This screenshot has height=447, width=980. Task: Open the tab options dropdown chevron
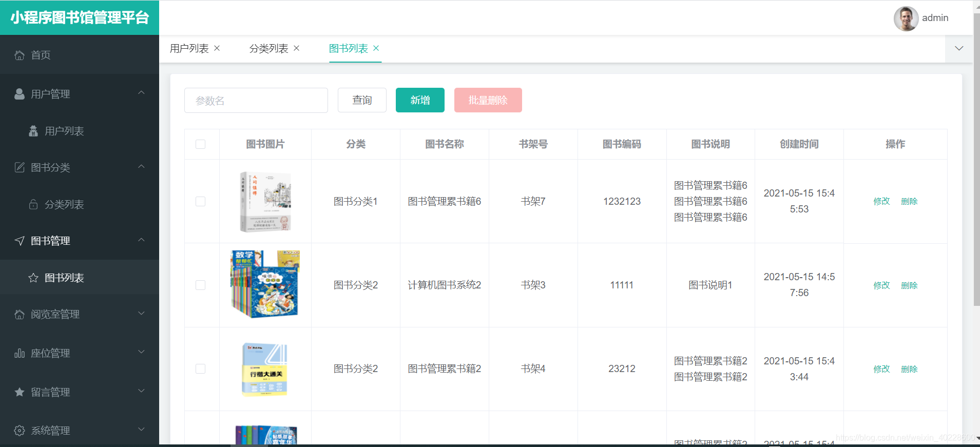(958, 48)
